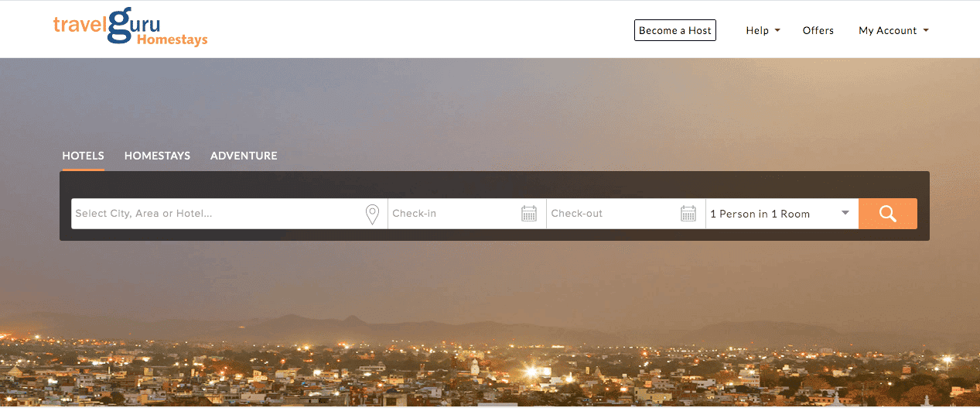Select the HOTELS tab

click(83, 156)
